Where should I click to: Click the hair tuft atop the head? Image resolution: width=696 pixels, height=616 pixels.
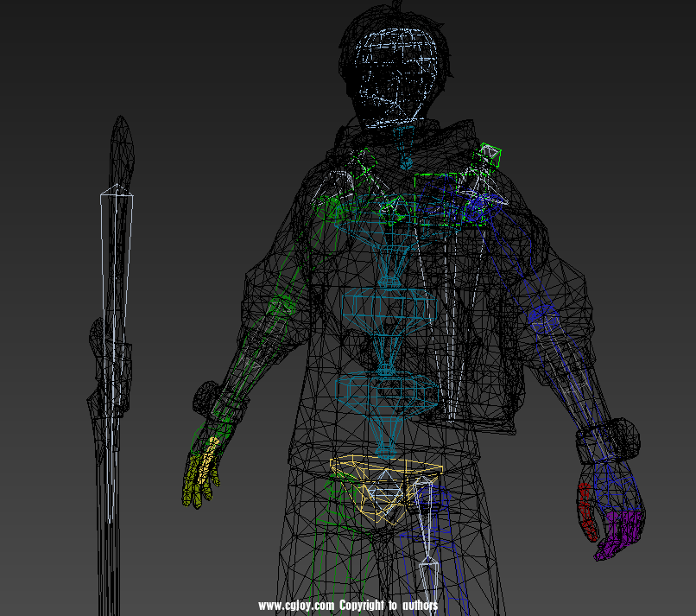[400, 7]
